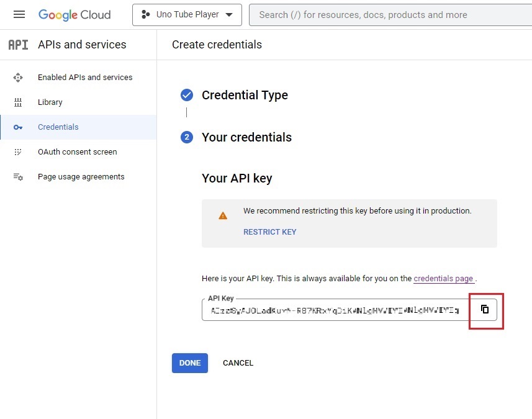Viewport: 532px width, 419px height.
Task: Click the Credentials key icon
Action: coord(18,127)
